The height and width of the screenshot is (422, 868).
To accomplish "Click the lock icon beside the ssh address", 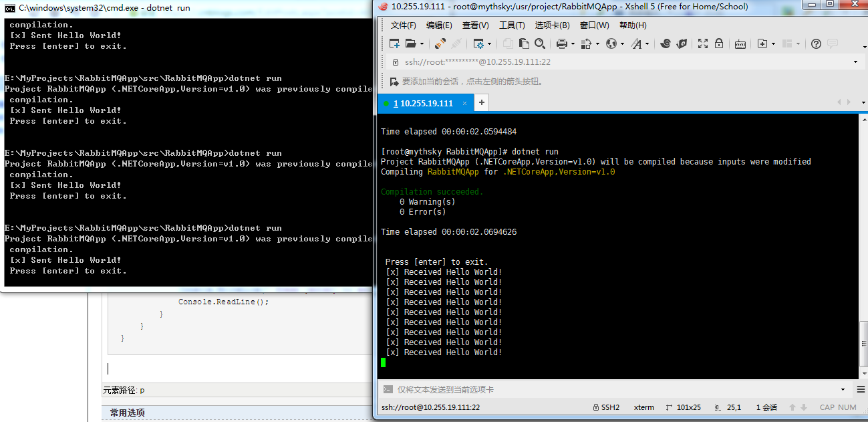I will pos(396,61).
